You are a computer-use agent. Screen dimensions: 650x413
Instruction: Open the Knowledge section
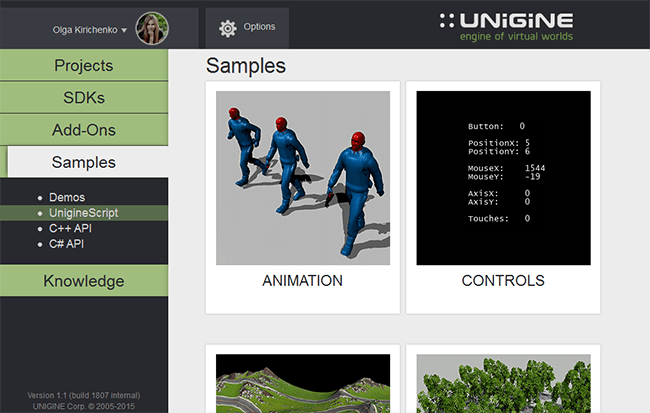tap(84, 281)
